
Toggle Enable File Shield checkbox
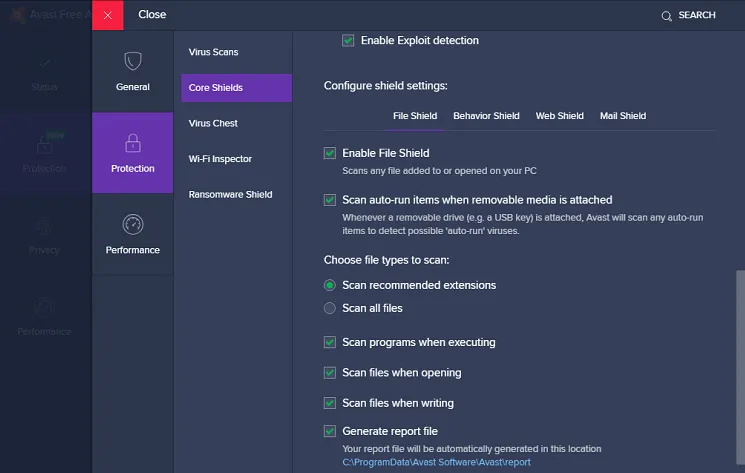[x=330, y=153]
